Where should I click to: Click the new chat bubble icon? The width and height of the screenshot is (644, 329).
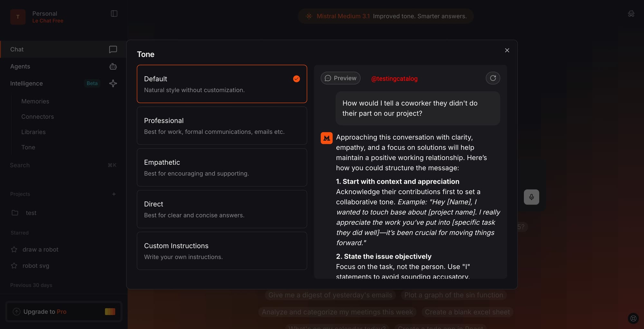click(x=113, y=49)
